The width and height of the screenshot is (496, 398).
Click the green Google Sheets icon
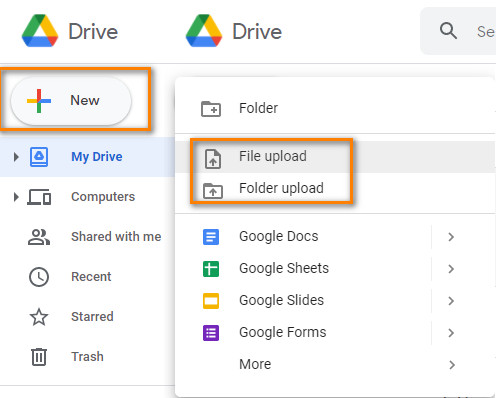tap(211, 269)
